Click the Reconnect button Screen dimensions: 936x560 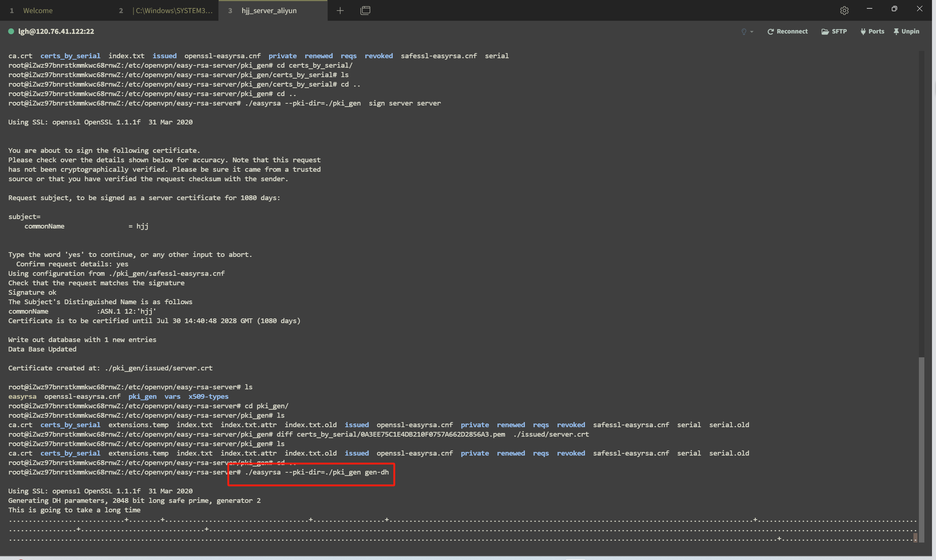[x=787, y=31]
